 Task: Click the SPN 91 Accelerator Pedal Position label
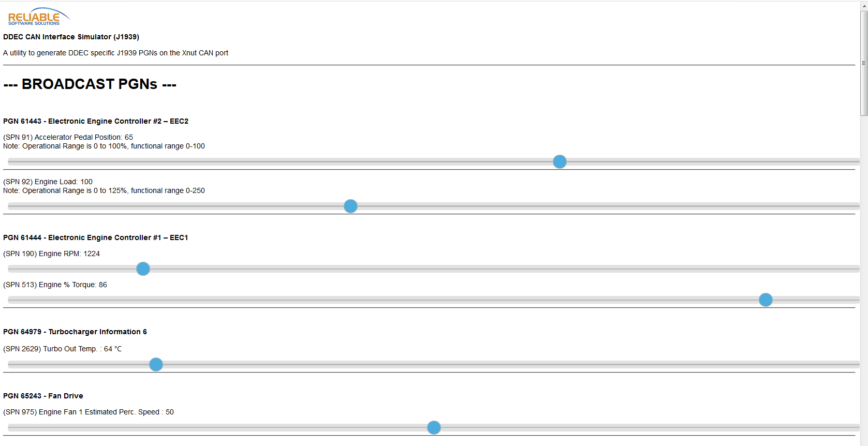pos(68,137)
